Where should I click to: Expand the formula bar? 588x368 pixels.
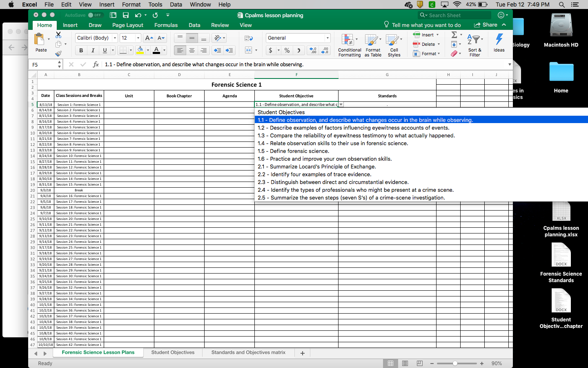pyautogui.click(x=509, y=64)
